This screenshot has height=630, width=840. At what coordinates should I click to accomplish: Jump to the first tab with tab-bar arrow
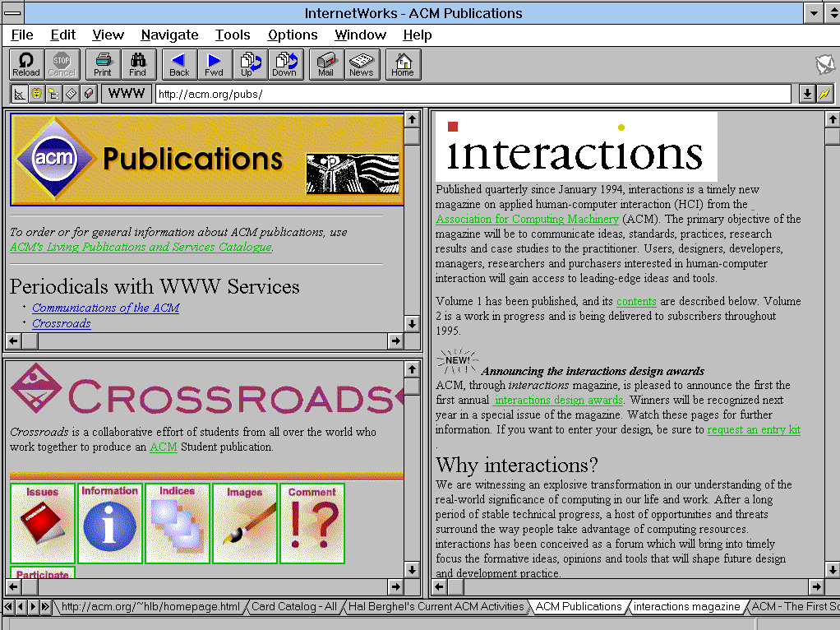[8, 607]
